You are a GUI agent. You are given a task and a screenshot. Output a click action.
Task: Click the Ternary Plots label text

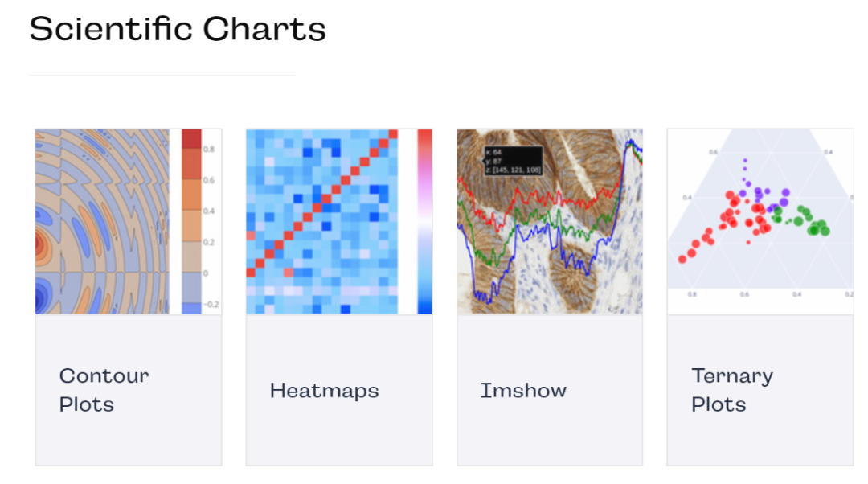pyautogui.click(x=732, y=390)
